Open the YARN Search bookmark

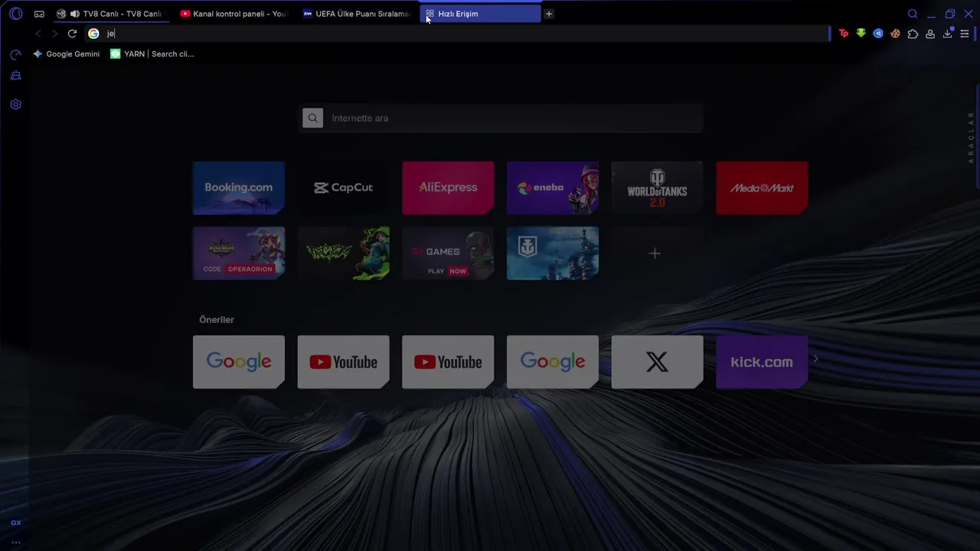point(152,54)
